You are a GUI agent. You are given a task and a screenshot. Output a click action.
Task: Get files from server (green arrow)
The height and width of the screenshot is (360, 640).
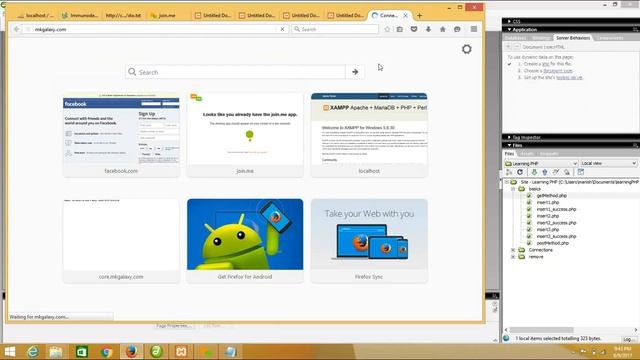534,172
